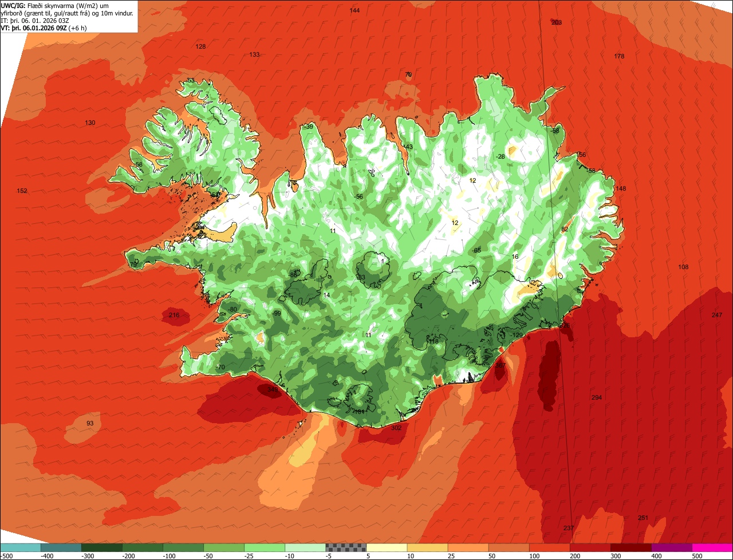The image size is (733, 560).
Task: Select the value 93 in the southwest ocean
Action: click(90, 423)
